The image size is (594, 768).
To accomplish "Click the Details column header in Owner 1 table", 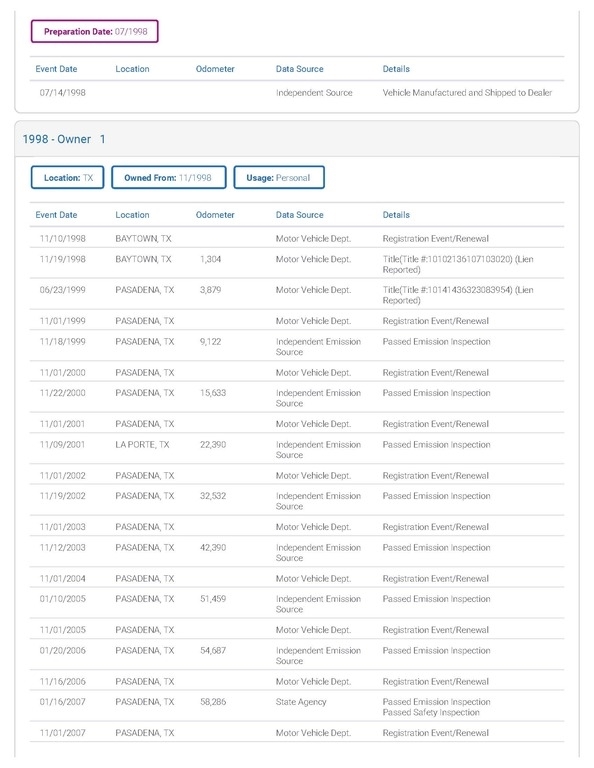I will coord(396,215).
